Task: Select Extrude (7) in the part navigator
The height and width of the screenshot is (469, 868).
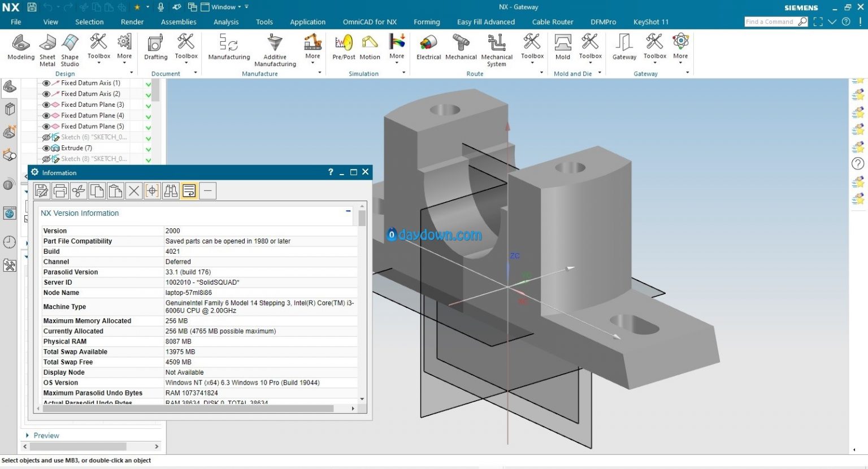Action: click(76, 148)
